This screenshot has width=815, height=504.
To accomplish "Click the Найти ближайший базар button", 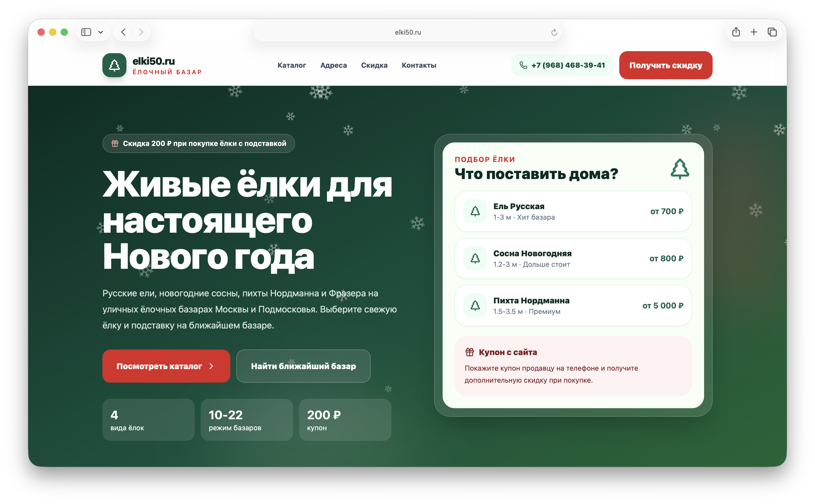I will point(303,366).
